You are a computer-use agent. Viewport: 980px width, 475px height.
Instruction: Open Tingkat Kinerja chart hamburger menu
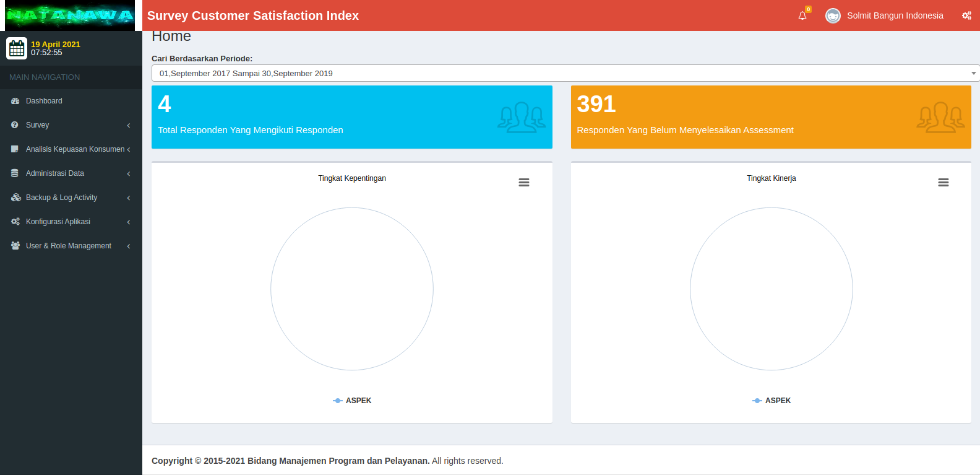tap(943, 183)
